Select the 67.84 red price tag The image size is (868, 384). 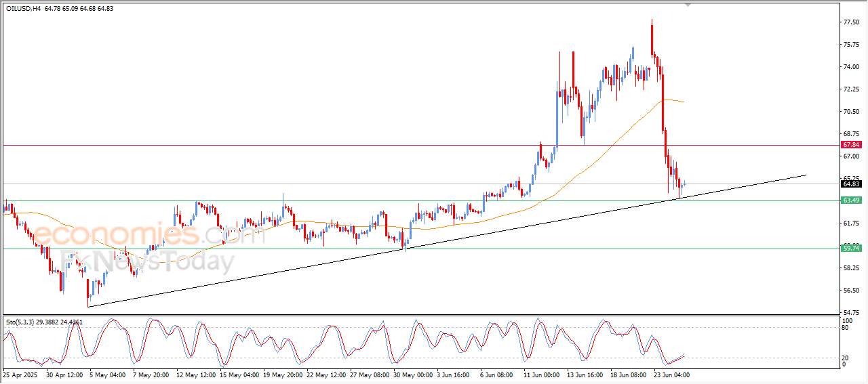click(x=852, y=145)
